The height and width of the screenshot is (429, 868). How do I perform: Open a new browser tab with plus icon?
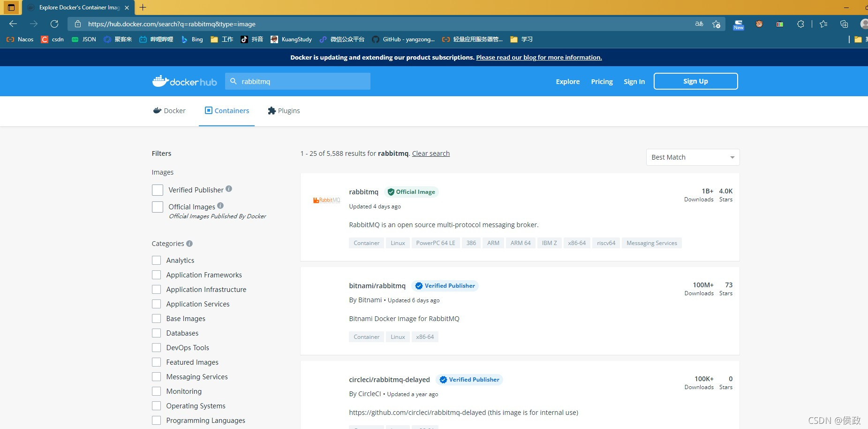(143, 8)
